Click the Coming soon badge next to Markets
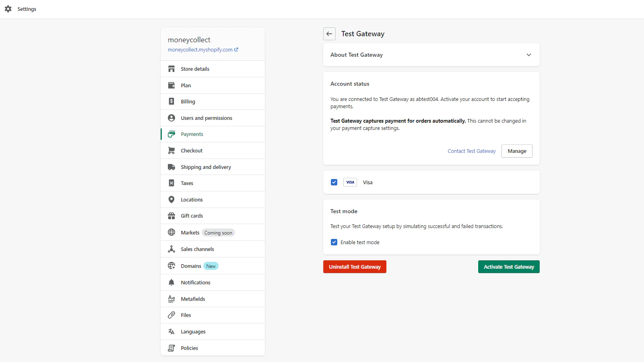This screenshot has height=362, width=644. [218, 232]
